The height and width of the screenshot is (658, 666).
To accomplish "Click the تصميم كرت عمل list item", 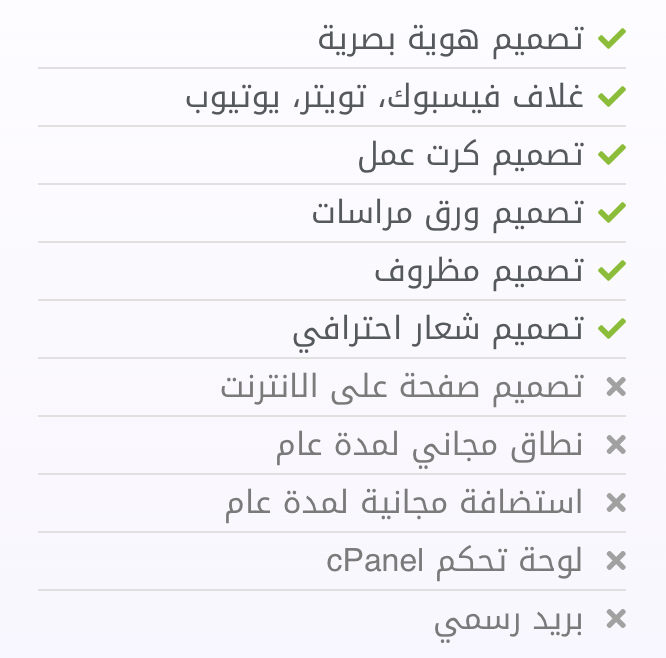I will (471, 155).
